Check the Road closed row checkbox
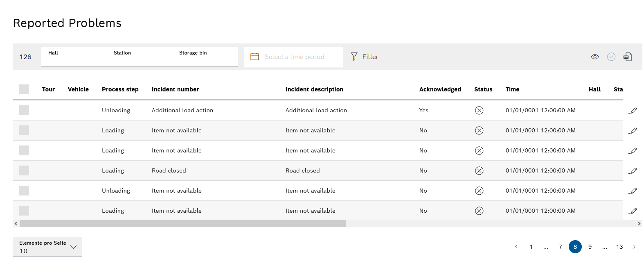Image resolution: width=644 pixels, height=259 pixels. pos(24,170)
